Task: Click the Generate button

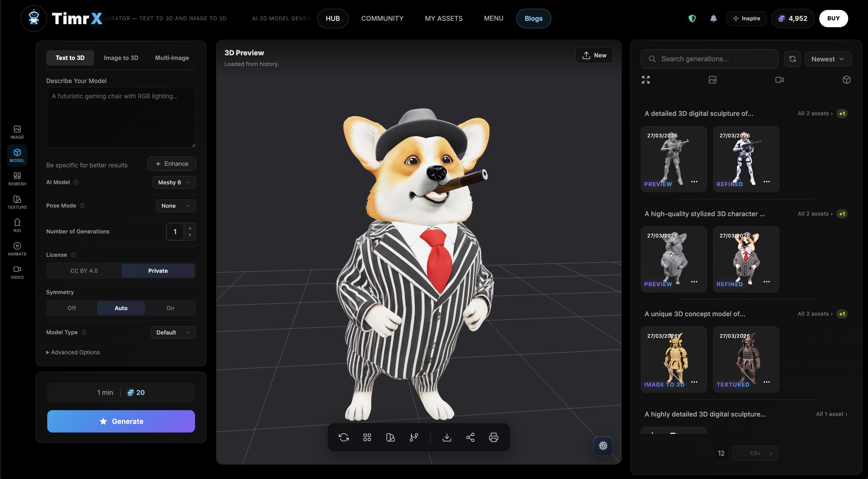Action: [x=121, y=421]
